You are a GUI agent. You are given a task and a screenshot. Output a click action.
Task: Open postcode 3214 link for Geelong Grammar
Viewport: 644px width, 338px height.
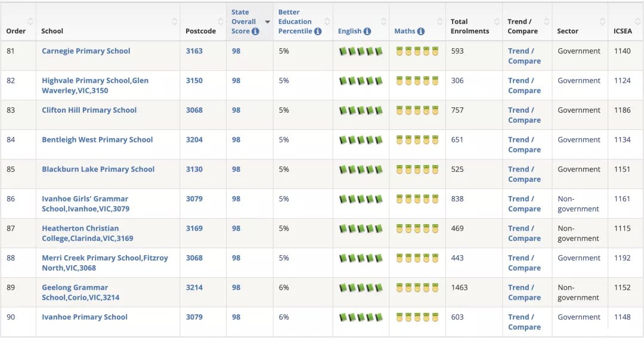tap(194, 287)
